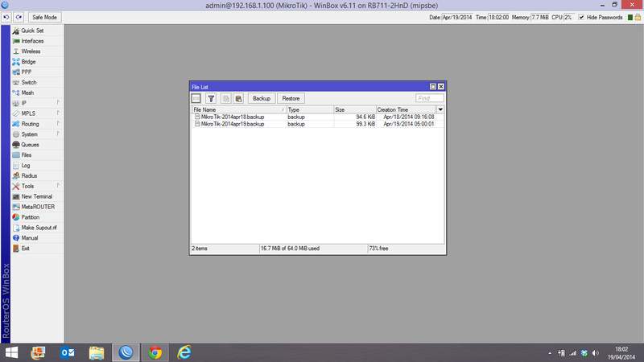
Task: Toggle Safe Mode button
Action: pos(44,17)
